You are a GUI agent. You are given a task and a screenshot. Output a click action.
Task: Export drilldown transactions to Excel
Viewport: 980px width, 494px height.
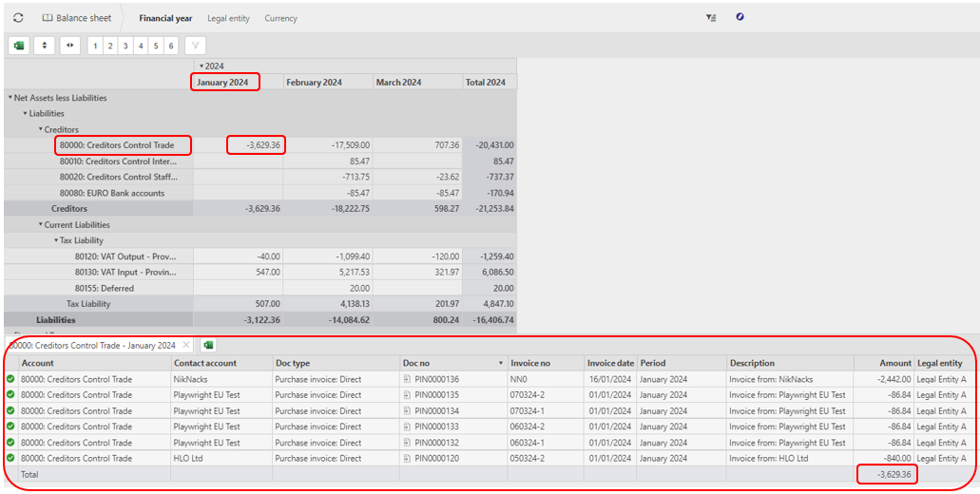pyautogui.click(x=208, y=345)
